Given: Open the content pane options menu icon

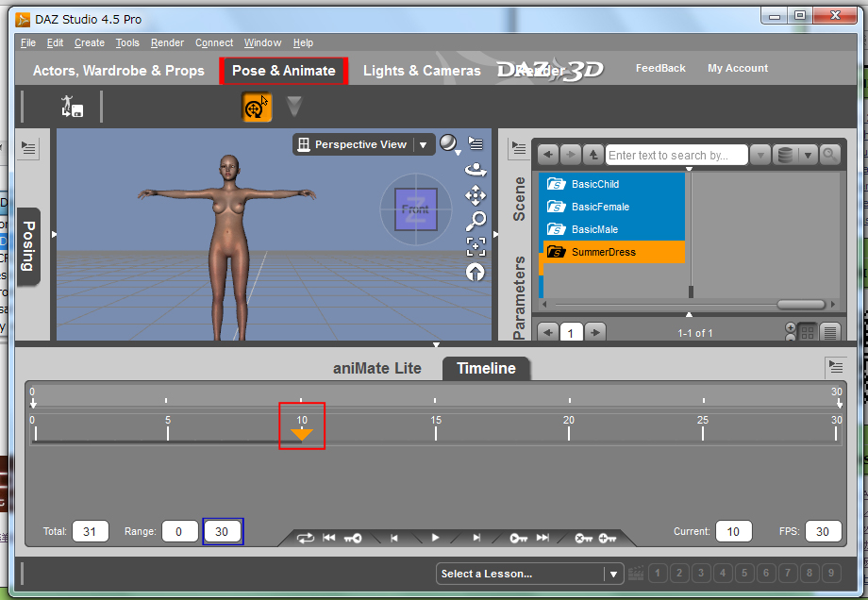Looking at the screenshot, I should [519, 148].
